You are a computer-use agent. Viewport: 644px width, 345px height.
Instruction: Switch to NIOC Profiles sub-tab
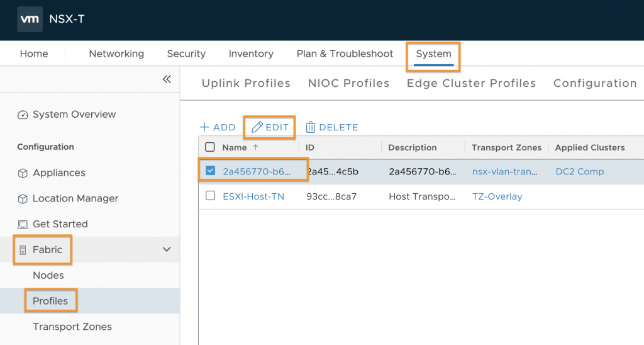click(x=348, y=83)
